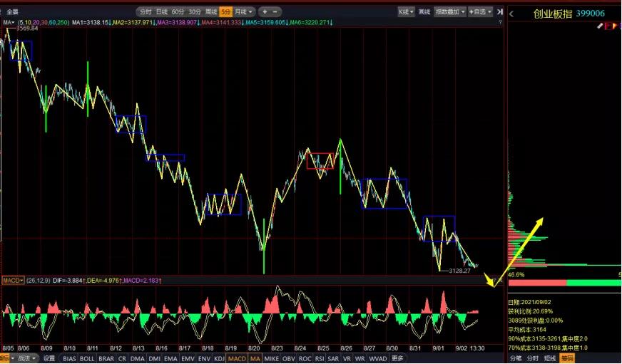Click the pencil edit icon in right panel
This screenshot has height=364, width=622.
click(x=600, y=26)
